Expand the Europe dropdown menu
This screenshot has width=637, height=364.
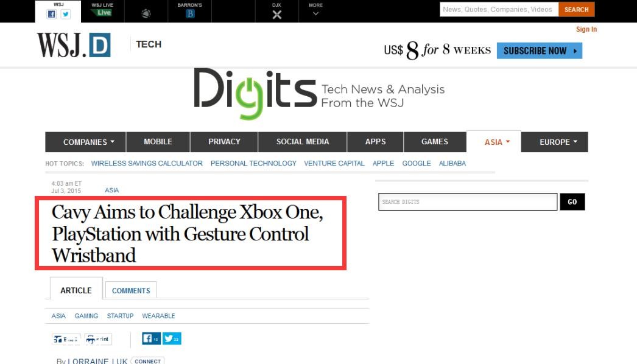coord(555,142)
